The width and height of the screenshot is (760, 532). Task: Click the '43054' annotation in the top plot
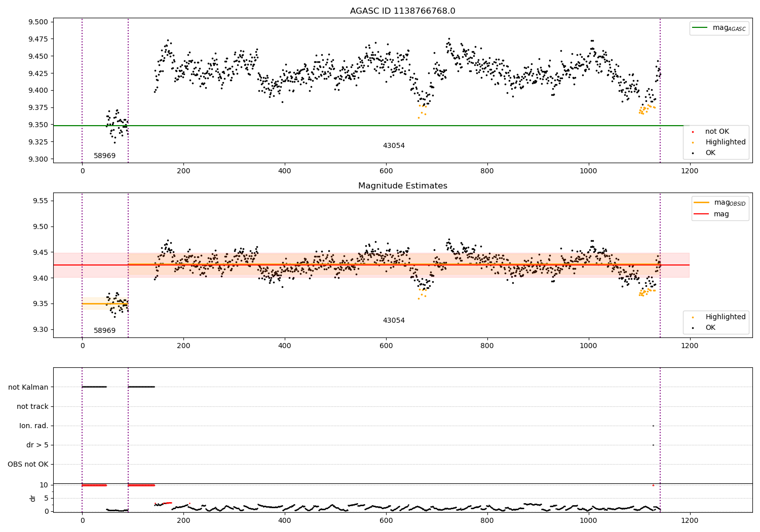pos(394,146)
